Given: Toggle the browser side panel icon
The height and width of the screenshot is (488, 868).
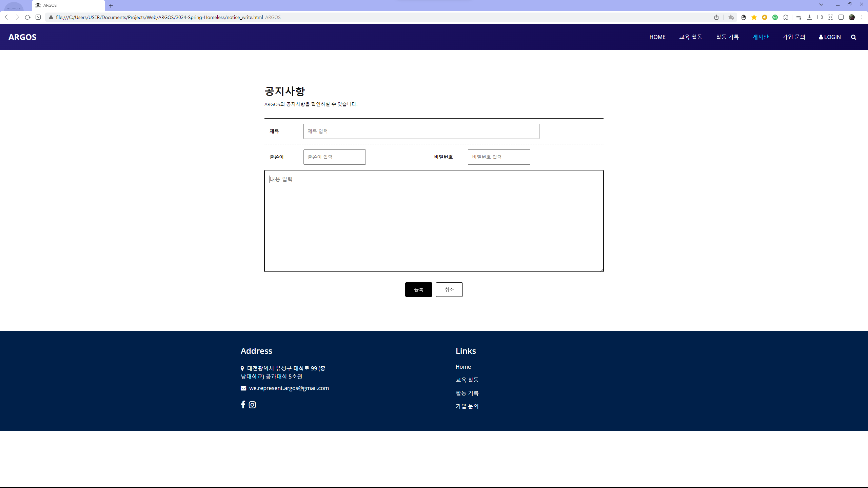Looking at the screenshot, I should [x=841, y=17].
